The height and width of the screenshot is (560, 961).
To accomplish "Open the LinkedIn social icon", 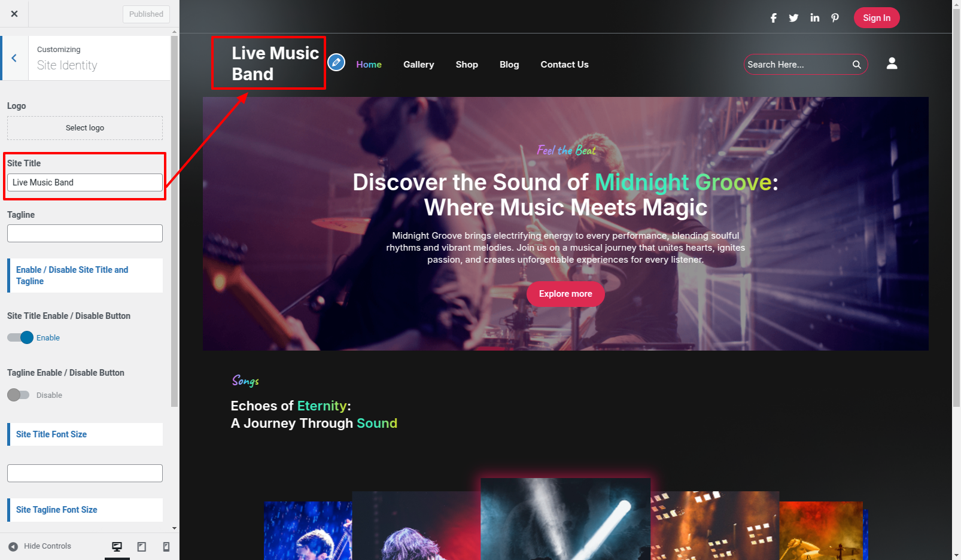I will pos(814,18).
